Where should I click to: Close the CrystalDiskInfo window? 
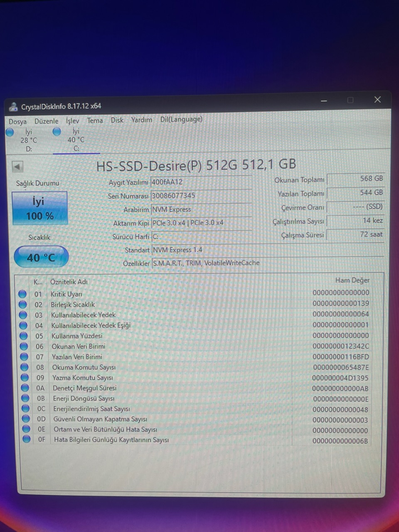377,100
